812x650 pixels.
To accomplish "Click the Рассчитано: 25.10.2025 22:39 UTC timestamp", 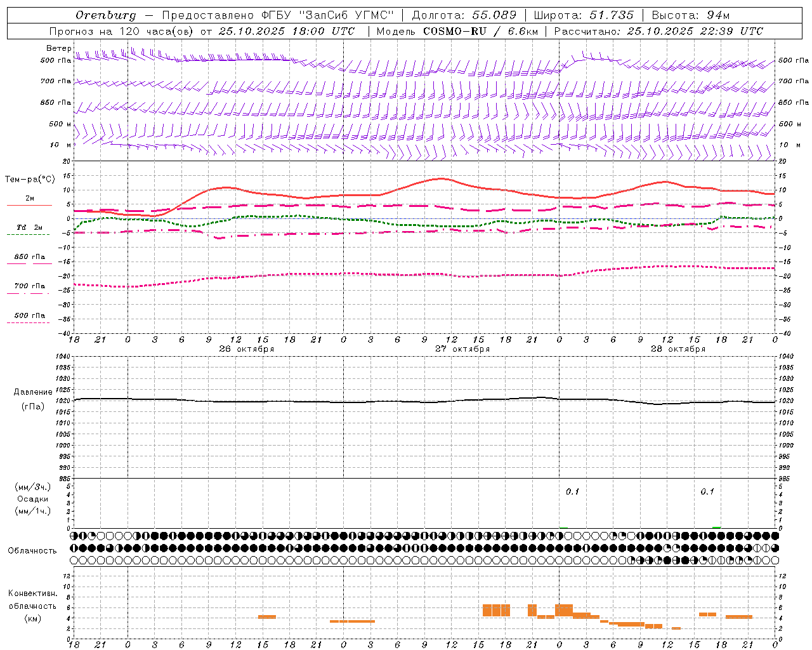I will [658, 31].
